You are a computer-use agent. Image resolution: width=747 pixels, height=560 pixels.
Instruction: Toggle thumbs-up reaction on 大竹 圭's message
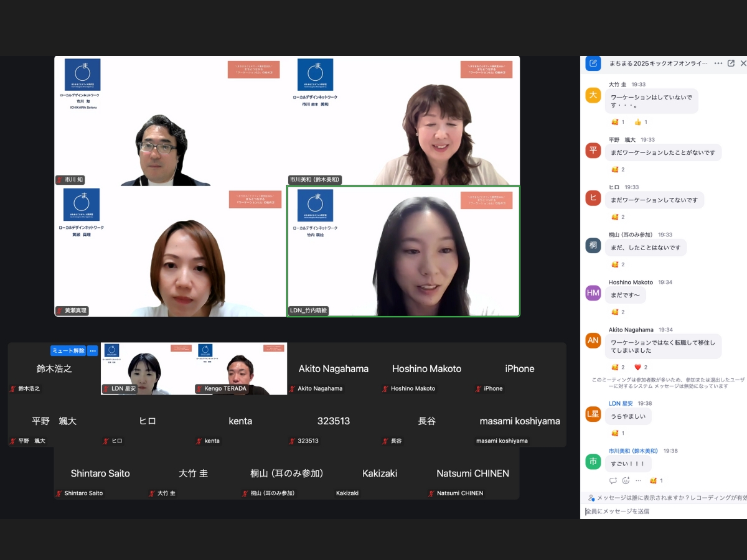pos(641,122)
